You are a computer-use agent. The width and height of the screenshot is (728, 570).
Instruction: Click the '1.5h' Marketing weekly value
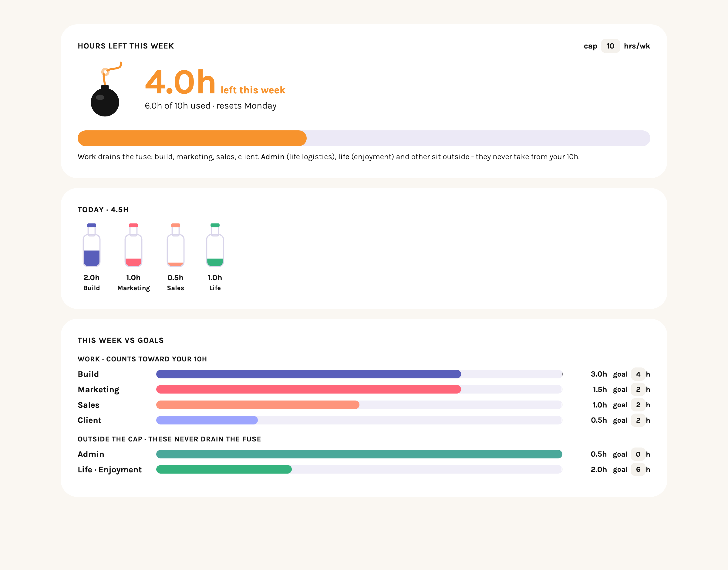click(x=600, y=390)
